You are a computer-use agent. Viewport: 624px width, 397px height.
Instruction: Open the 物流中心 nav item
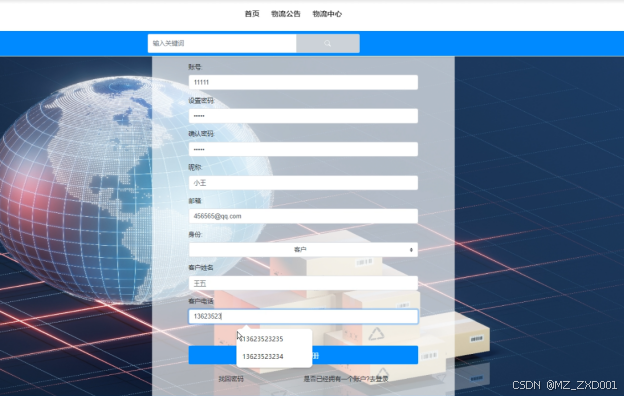click(x=327, y=14)
